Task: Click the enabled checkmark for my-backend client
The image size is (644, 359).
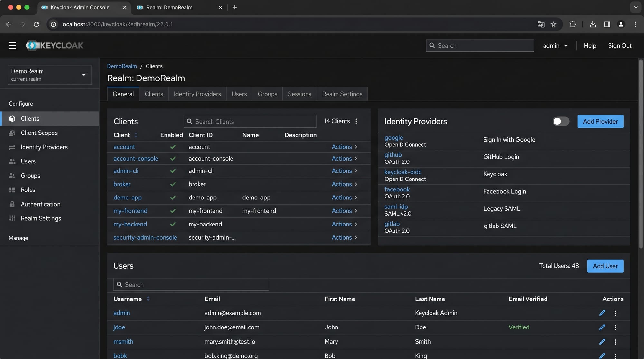Action: tap(173, 224)
